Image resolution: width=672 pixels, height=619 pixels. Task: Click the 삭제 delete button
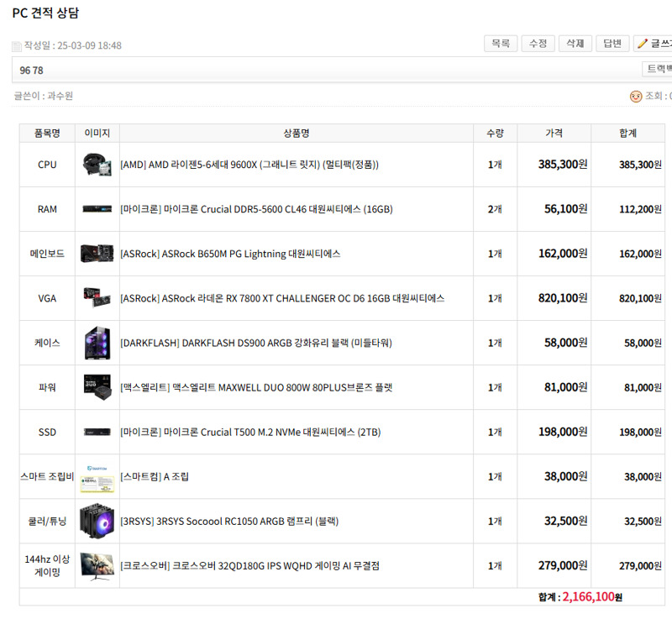[x=575, y=44]
